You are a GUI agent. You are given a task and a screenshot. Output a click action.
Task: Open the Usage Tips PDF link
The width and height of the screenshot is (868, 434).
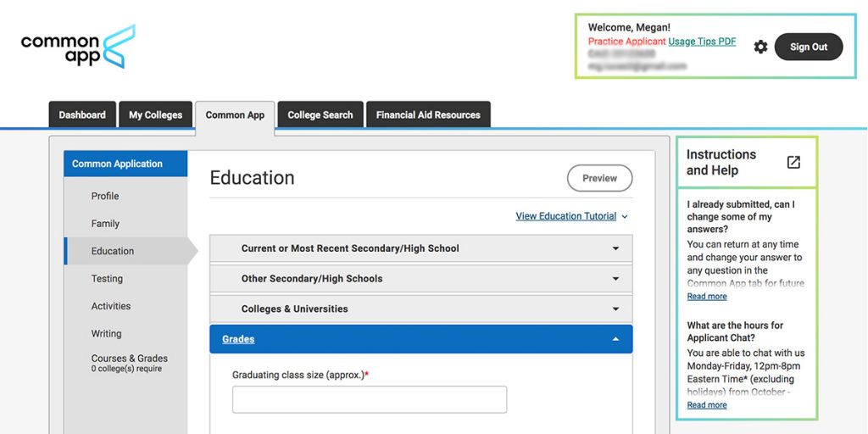pos(702,42)
